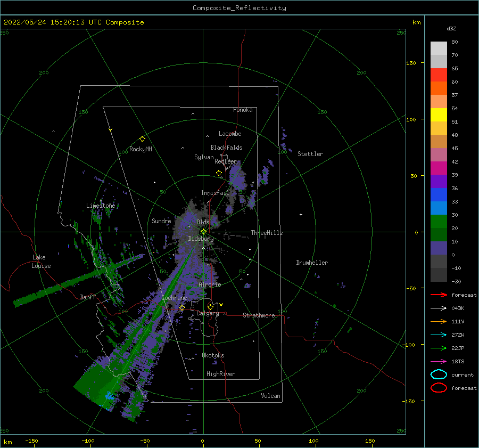Click the bright yellow 51-54 dBZ swatch
The height and width of the screenshot is (448, 479).
coord(439,115)
